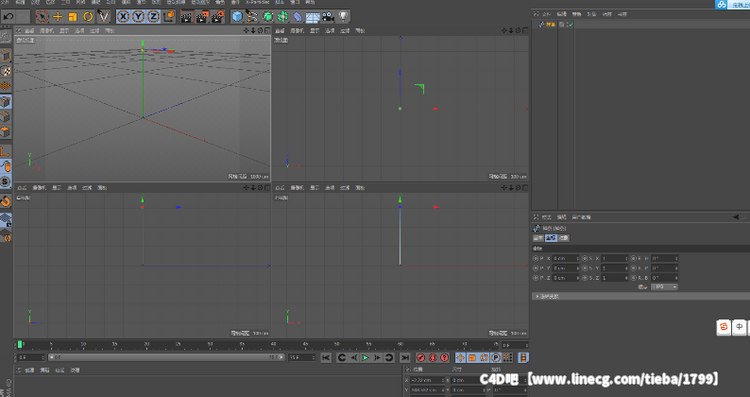The width and height of the screenshot is (750, 397).
Task: Open the rotation order dropdown in the Coordinates panel
Action: (x=664, y=287)
